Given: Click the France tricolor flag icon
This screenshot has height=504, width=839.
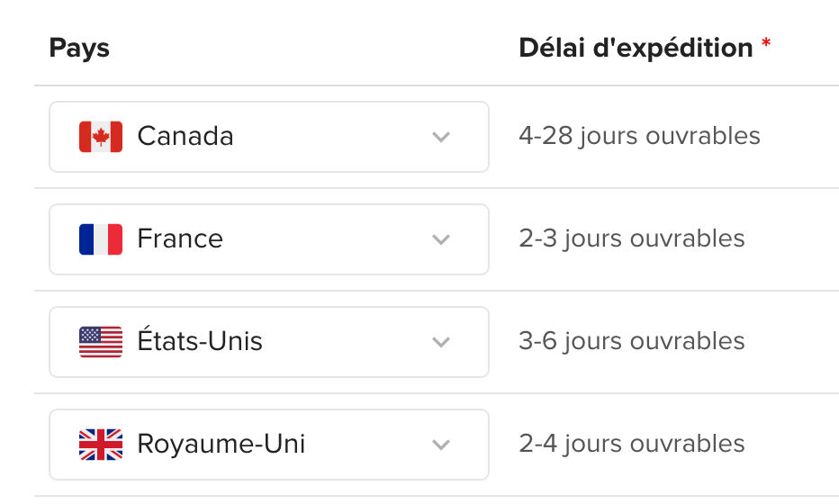Looking at the screenshot, I should [x=101, y=239].
